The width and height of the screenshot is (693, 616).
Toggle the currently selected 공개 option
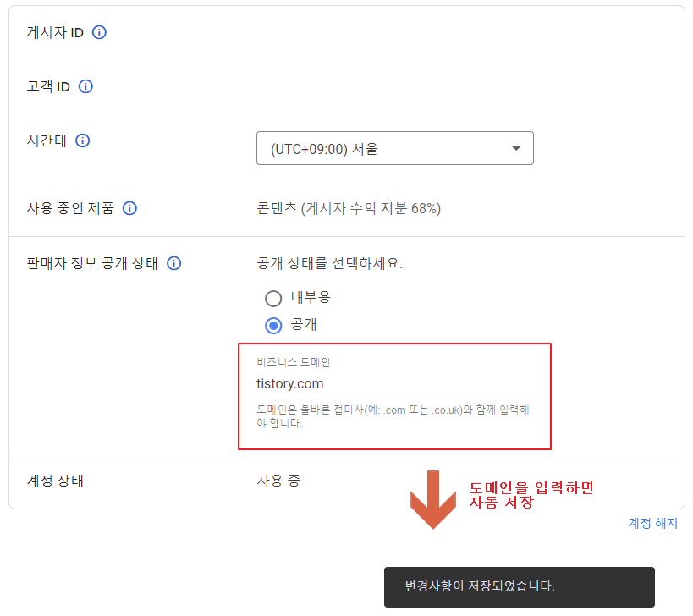tap(273, 324)
